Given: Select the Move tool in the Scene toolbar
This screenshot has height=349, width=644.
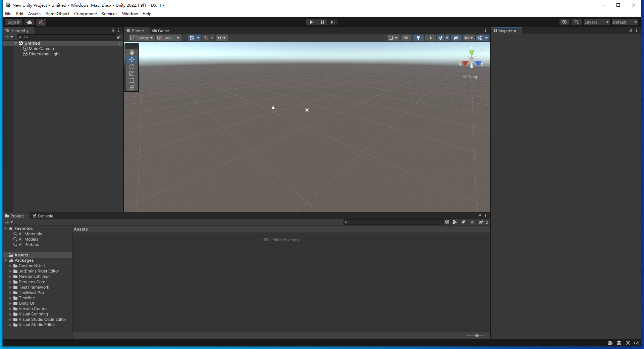Looking at the screenshot, I should (131, 59).
